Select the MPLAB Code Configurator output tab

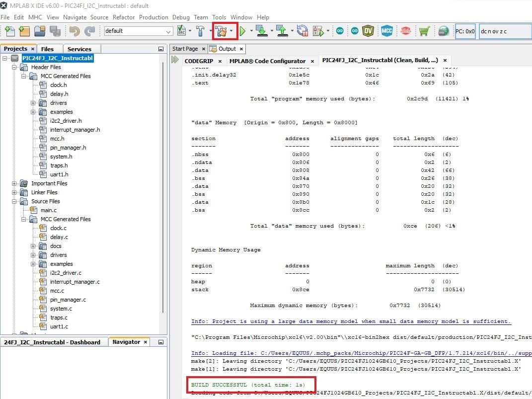tap(267, 61)
